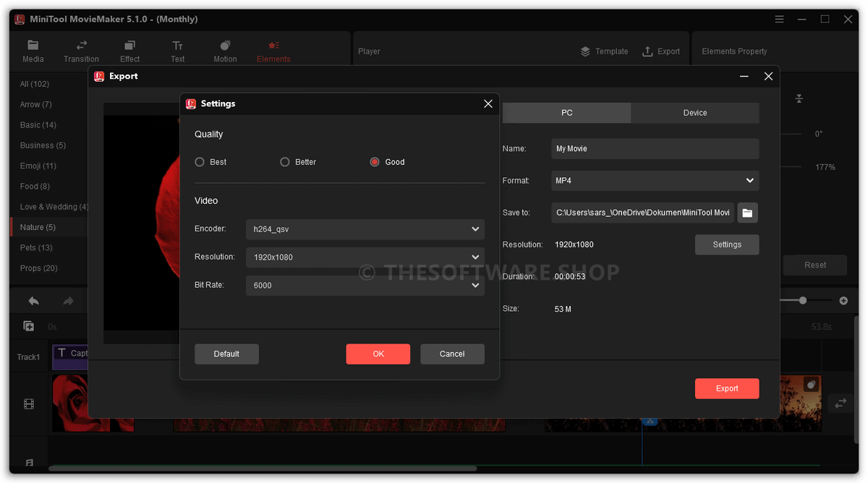Expand the Resolution dropdown in Settings
868x483 pixels.
(365, 257)
